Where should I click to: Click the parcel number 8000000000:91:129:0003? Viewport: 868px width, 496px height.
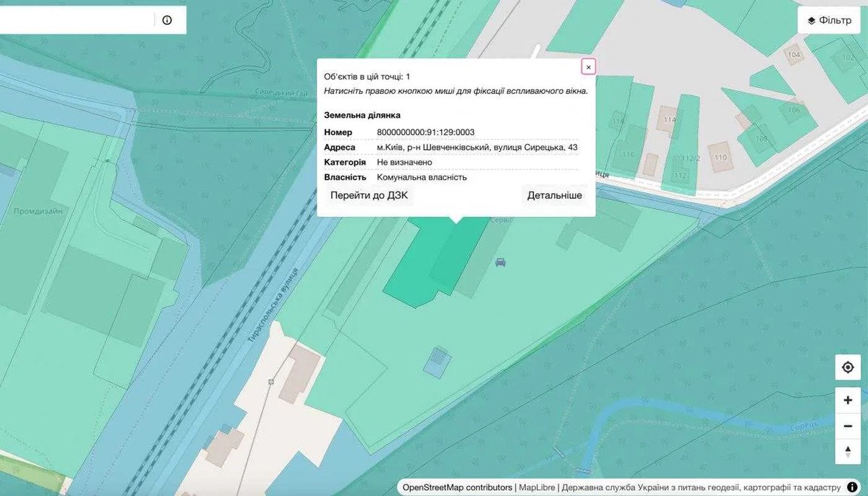[x=425, y=132]
